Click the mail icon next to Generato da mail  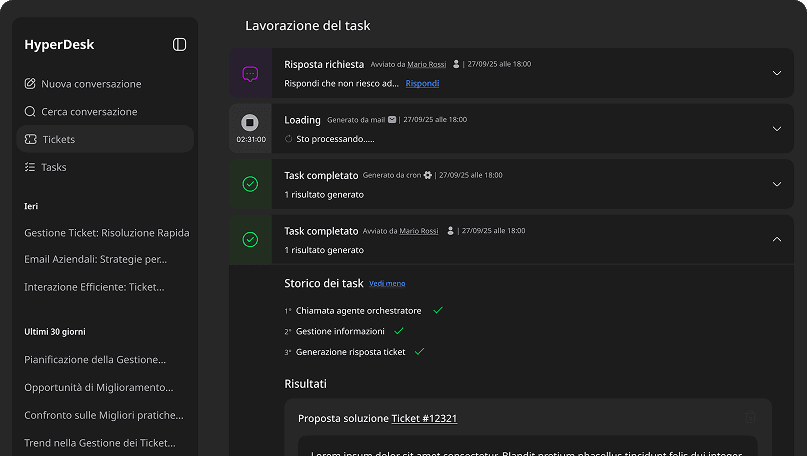392,120
